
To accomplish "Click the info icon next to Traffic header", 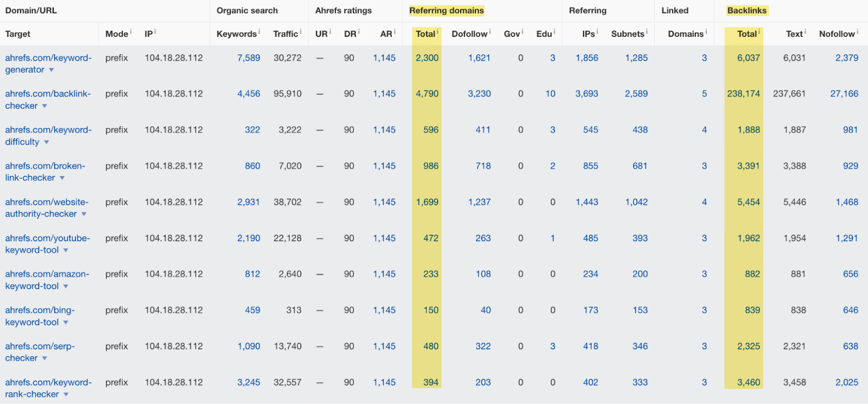I will 301,31.
